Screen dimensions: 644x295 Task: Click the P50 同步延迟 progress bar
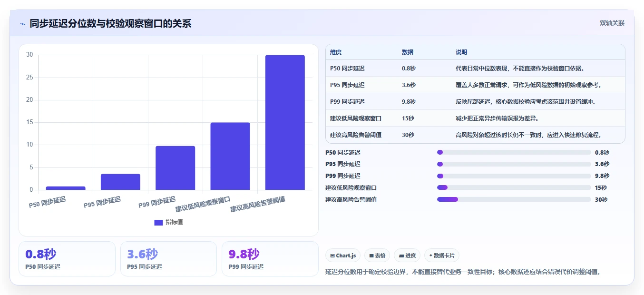point(514,152)
